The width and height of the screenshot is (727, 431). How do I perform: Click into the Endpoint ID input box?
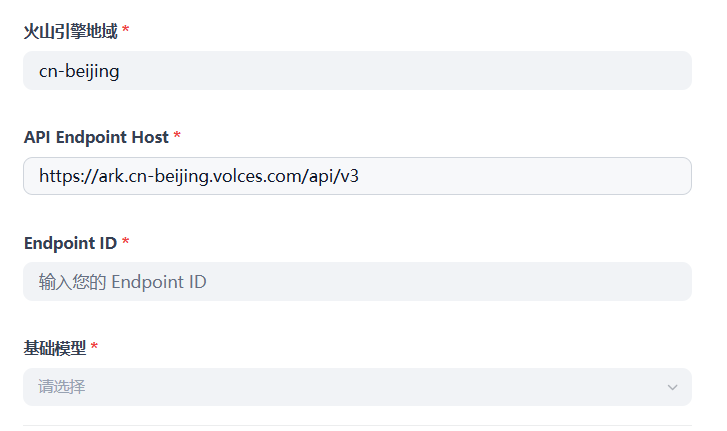(357, 282)
